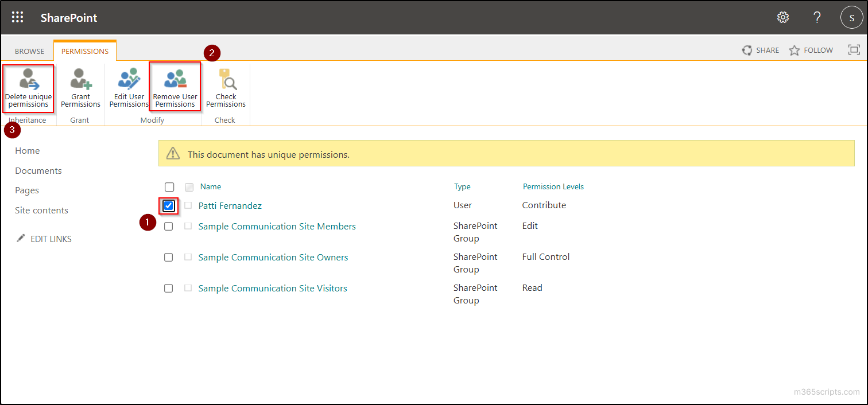Open Sample Communication Site Members link

point(277,226)
